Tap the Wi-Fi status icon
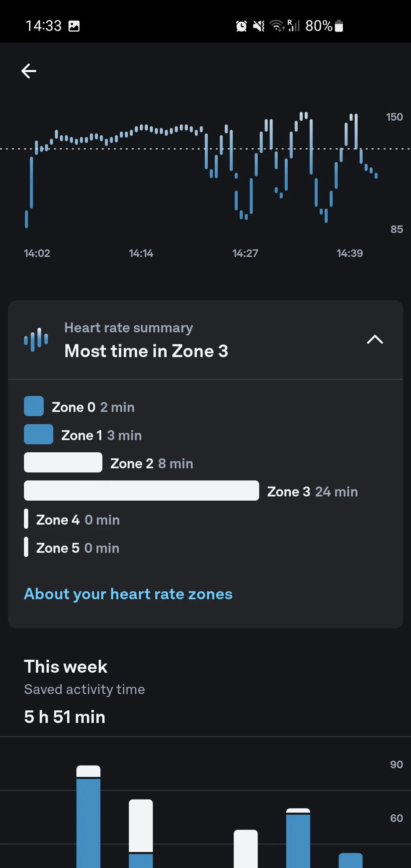Viewport: 411px width, 868px height. click(277, 26)
